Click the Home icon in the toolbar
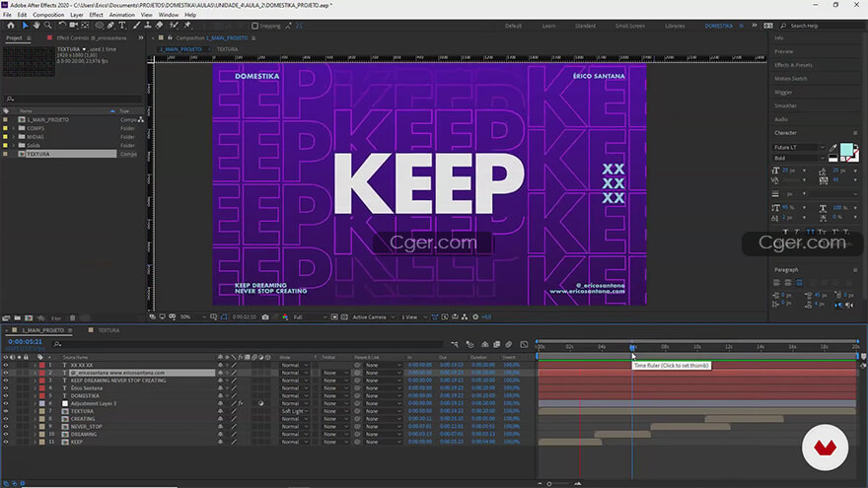Viewport: 868px width, 488px height. click(11, 26)
